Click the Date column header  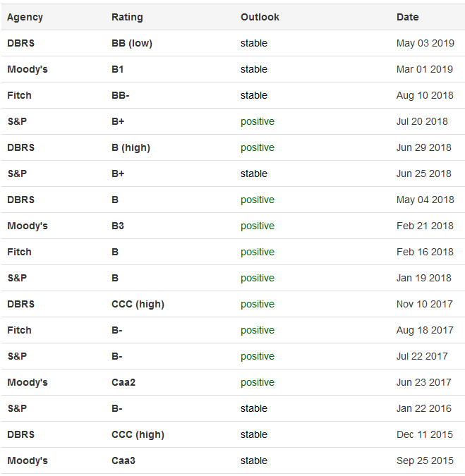(x=407, y=18)
